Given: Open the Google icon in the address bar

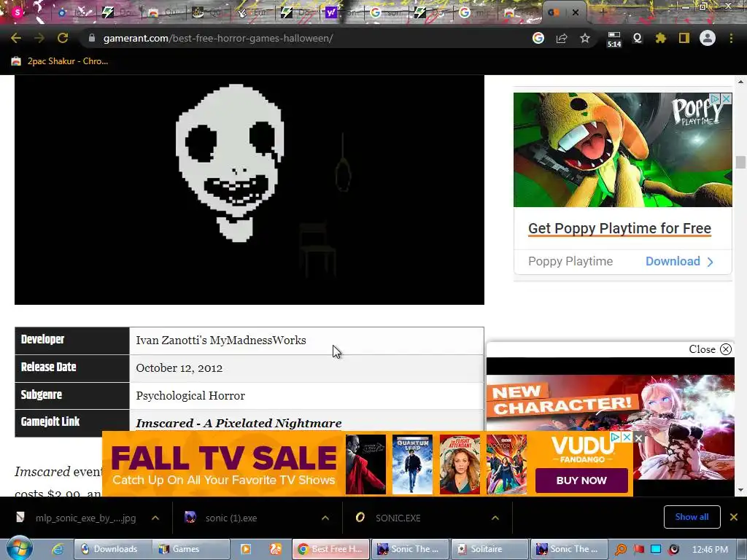Looking at the screenshot, I should (538, 38).
